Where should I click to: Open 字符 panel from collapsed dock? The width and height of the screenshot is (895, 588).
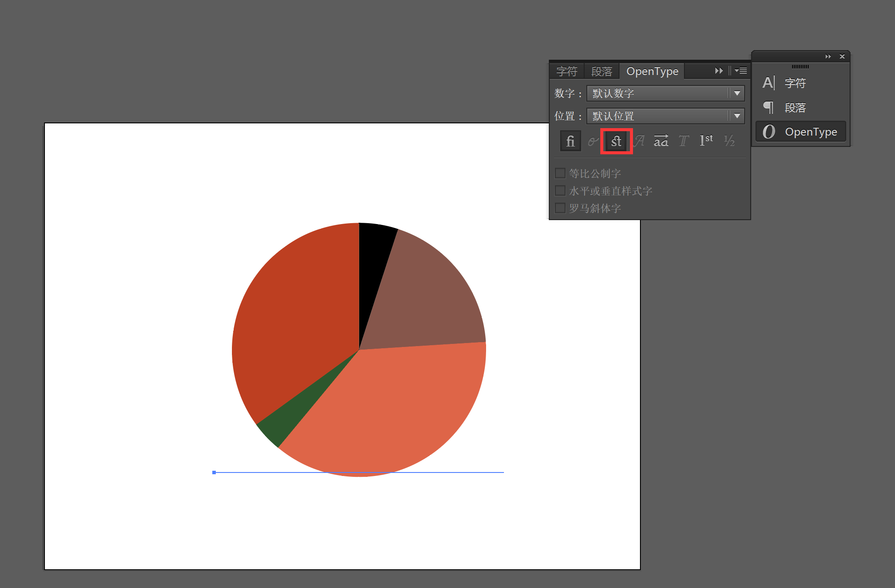pos(794,83)
